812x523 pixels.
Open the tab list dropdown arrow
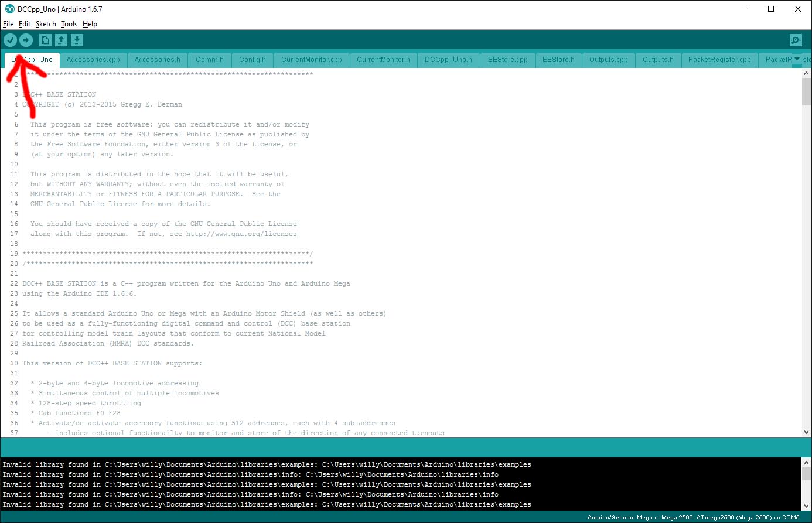pos(797,59)
